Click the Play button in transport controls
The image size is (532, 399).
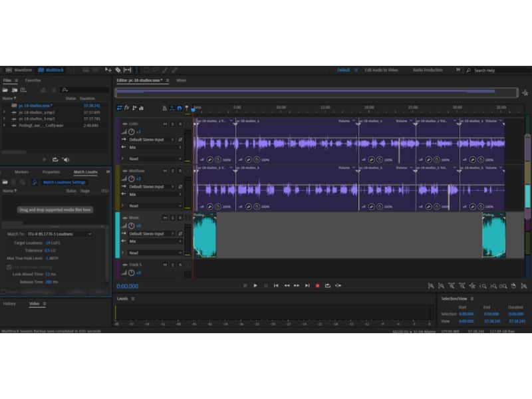(255, 285)
